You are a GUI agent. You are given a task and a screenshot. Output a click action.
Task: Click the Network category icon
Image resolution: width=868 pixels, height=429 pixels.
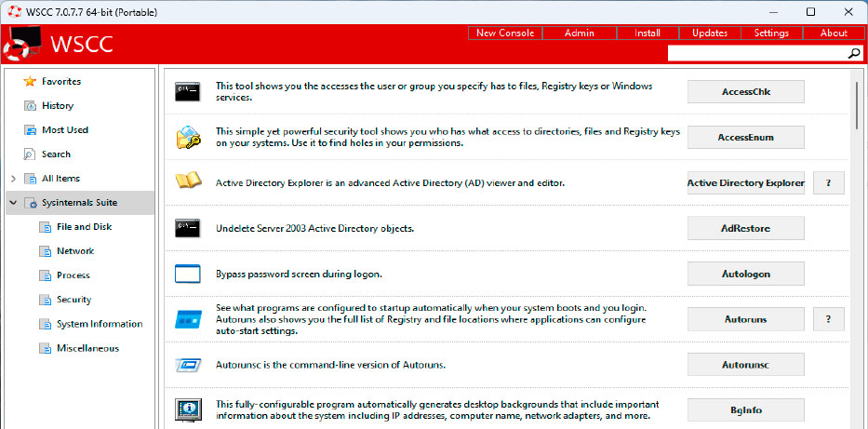click(x=45, y=251)
